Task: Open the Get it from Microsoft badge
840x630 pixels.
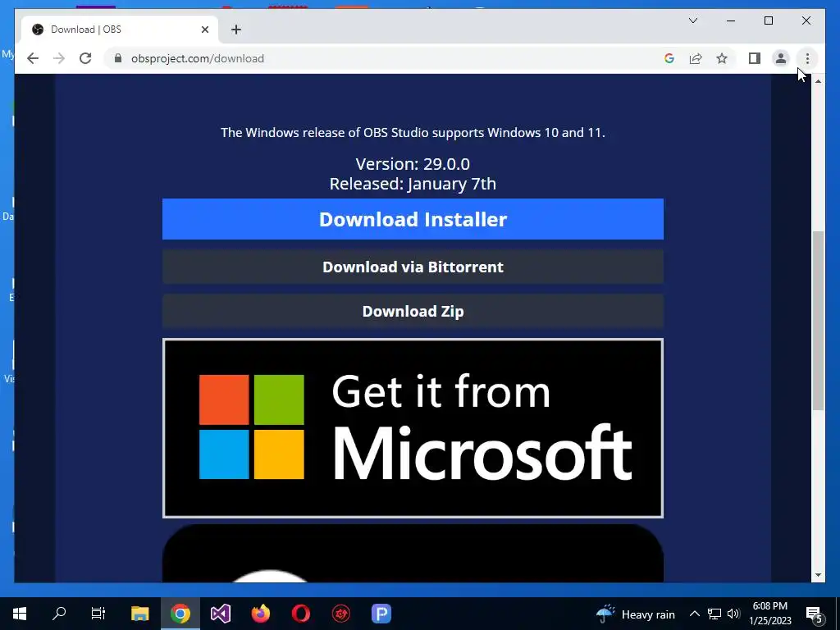Action: point(413,428)
